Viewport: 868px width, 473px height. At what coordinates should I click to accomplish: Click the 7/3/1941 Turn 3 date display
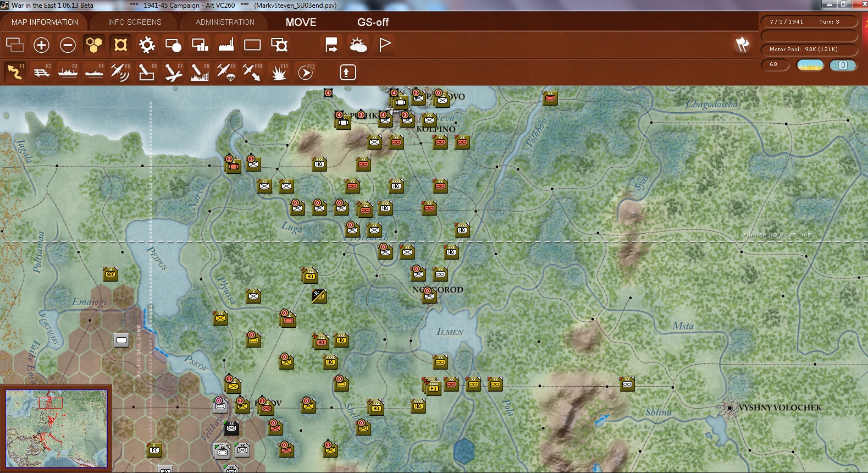pyautogui.click(x=809, y=22)
